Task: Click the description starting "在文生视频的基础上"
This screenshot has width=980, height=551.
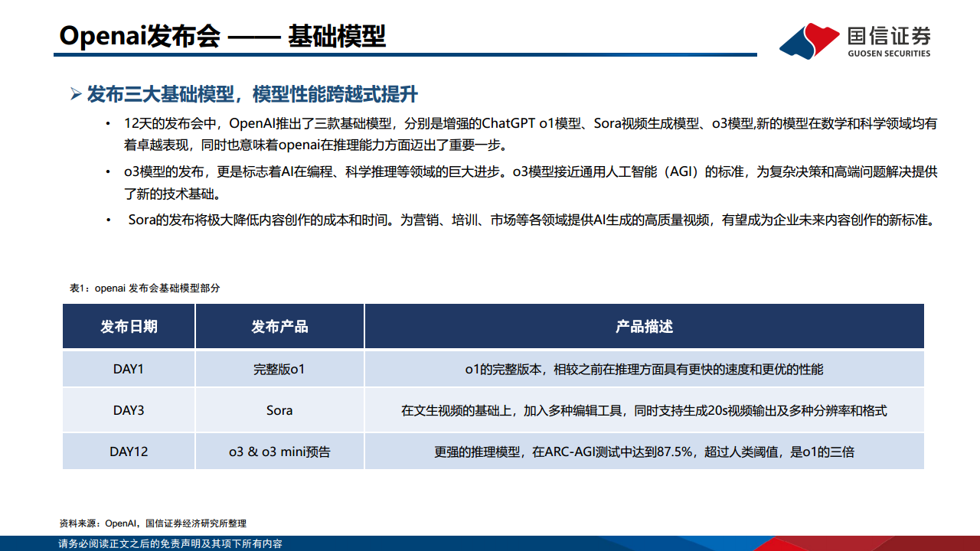Action: click(644, 410)
